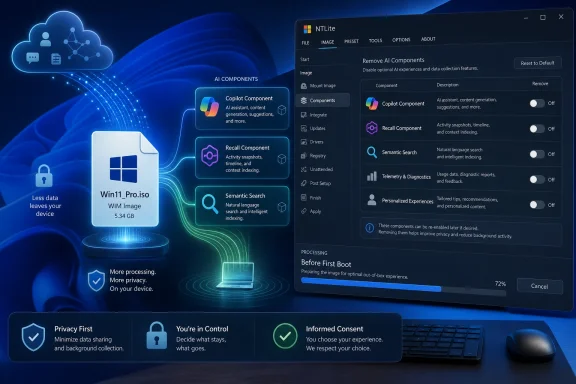
Task: Click the NTLite logo icon in title bar
Action: 307,29
